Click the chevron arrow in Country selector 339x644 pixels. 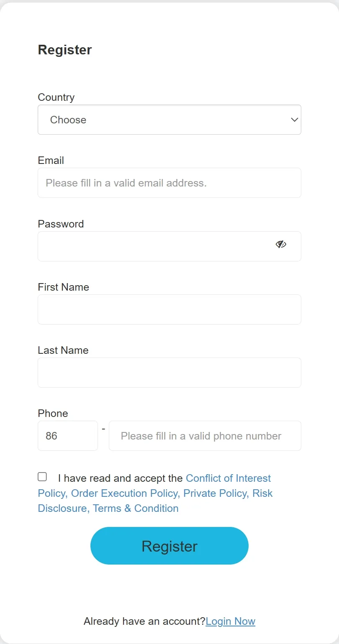pyautogui.click(x=294, y=120)
